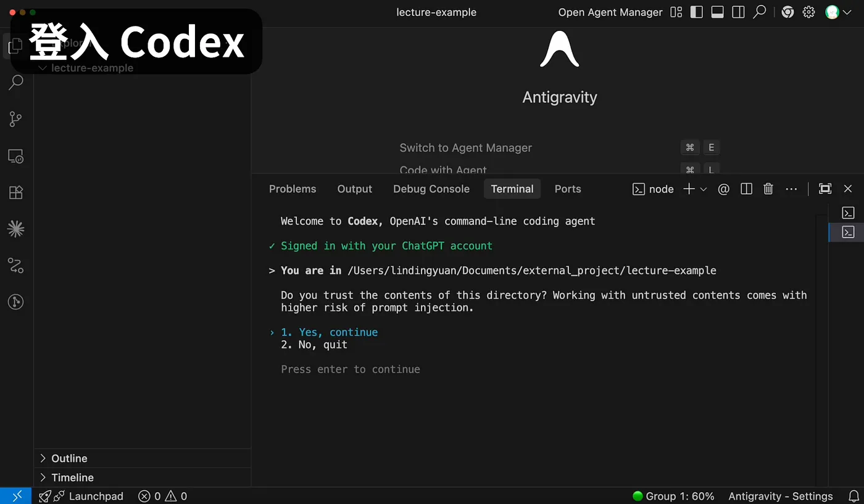
Task: Open the notifications bell in the status bar
Action: (854, 496)
